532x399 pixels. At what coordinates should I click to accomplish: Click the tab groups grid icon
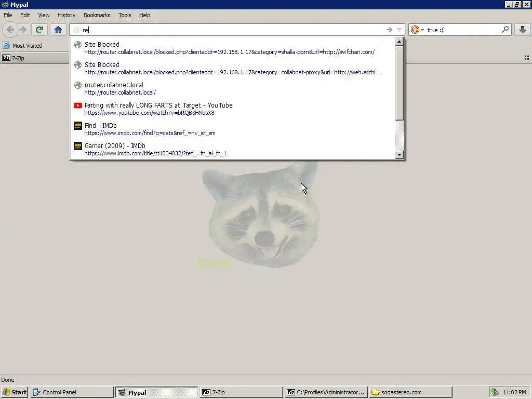(527, 58)
